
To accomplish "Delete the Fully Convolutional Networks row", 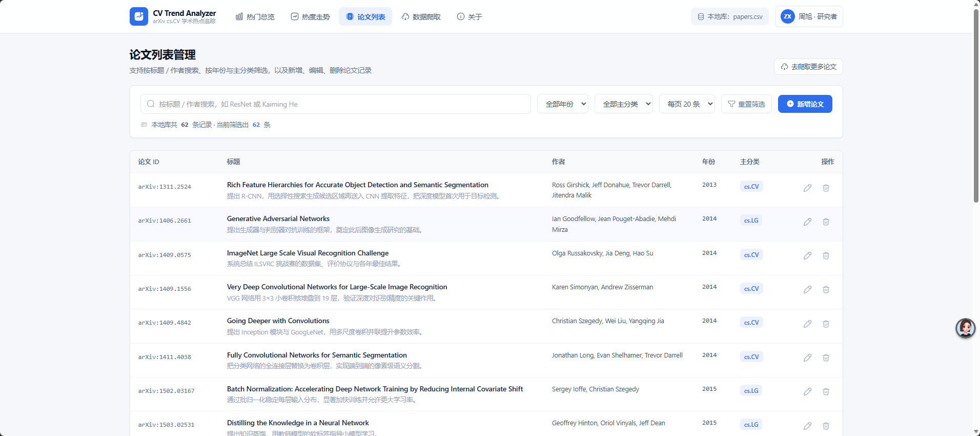I will 826,358.
